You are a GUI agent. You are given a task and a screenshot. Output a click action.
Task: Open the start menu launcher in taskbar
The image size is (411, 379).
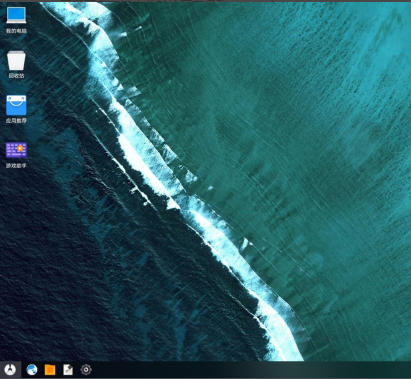10,369
